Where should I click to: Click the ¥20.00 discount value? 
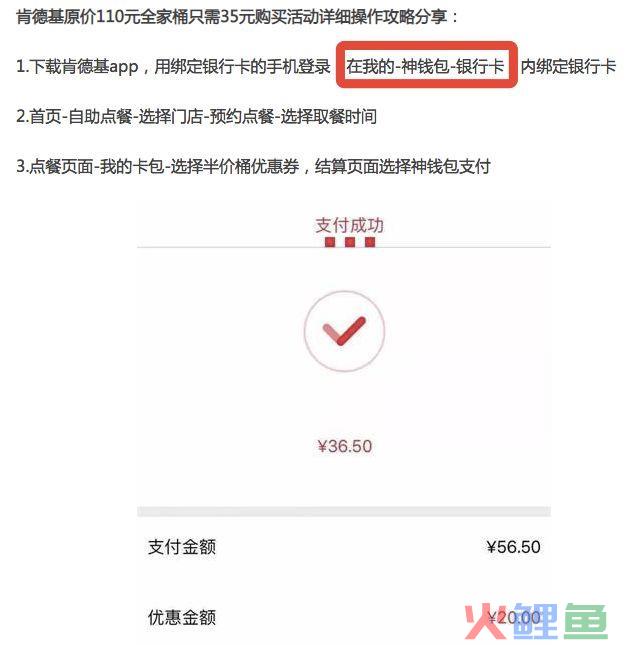tap(514, 617)
